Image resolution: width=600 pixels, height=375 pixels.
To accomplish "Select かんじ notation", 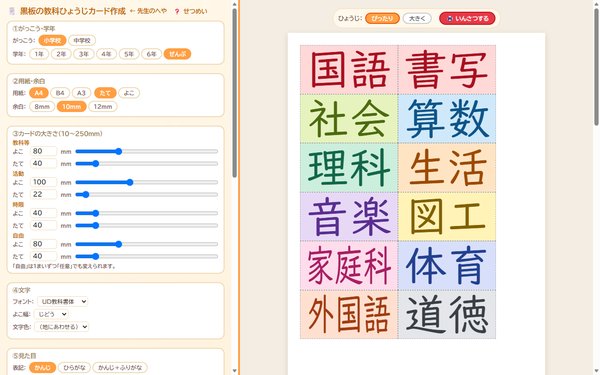I will pyautogui.click(x=42, y=367).
